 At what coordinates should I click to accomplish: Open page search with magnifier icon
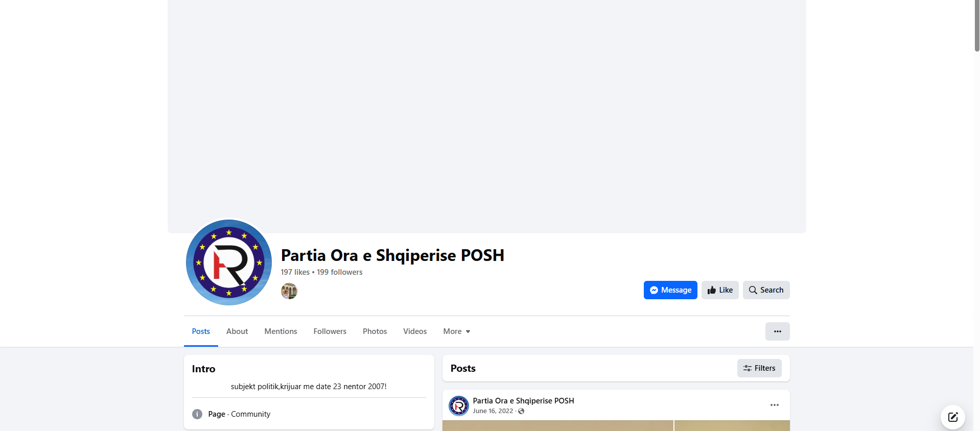pos(766,290)
